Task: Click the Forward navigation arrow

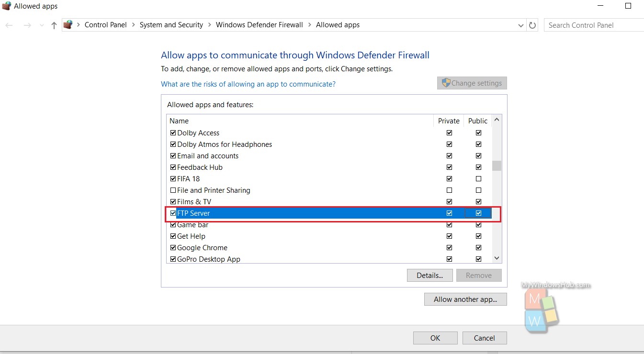Action: tap(27, 25)
